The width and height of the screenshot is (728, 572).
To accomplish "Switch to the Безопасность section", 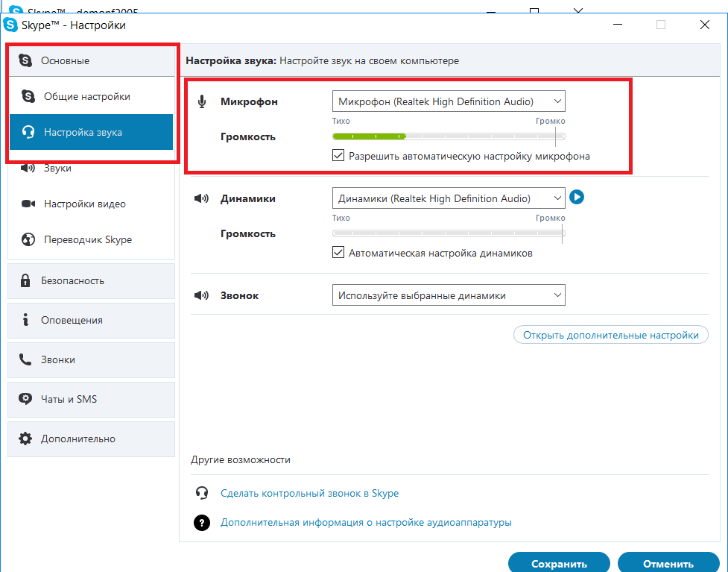I will 91,281.
